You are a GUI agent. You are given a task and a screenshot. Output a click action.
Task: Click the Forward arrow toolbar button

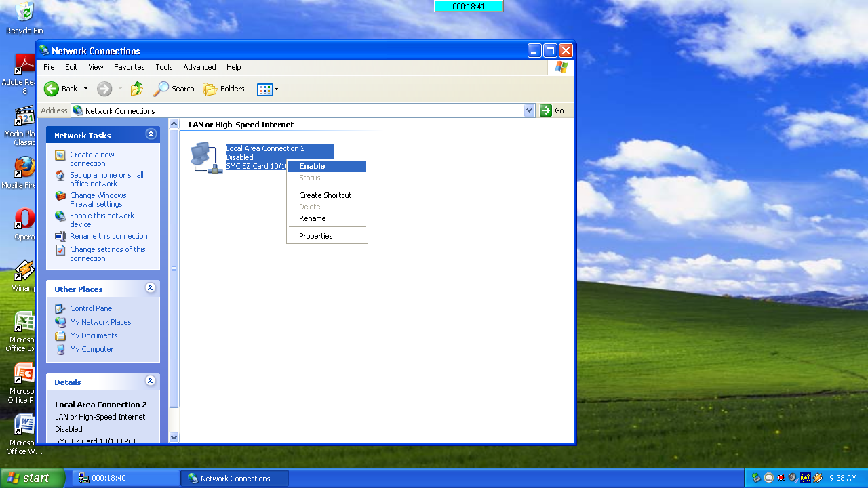coord(104,89)
